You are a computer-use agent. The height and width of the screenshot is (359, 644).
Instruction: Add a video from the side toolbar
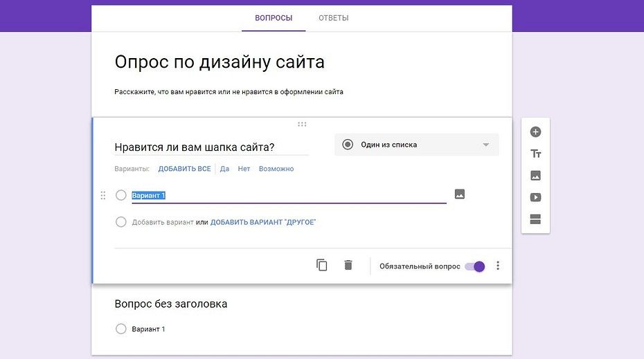(x=535, y=197)
